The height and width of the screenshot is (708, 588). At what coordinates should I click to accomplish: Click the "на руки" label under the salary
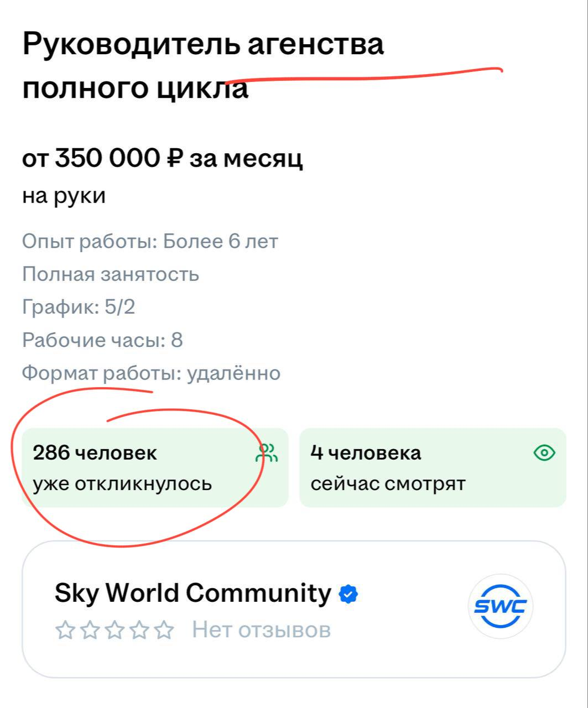64,196
